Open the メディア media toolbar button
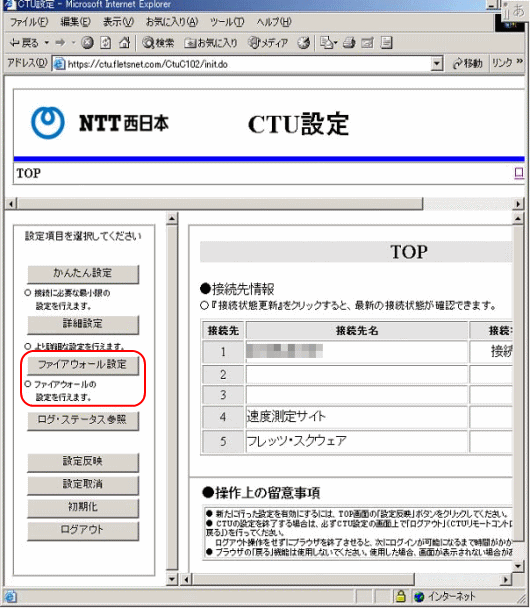 268,43
